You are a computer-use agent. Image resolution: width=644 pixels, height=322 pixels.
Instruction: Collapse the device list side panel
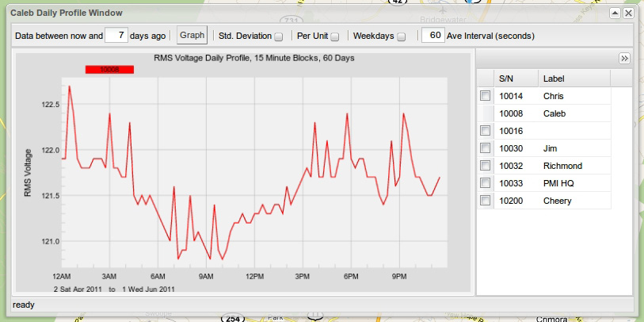click(x=624, y=59)
